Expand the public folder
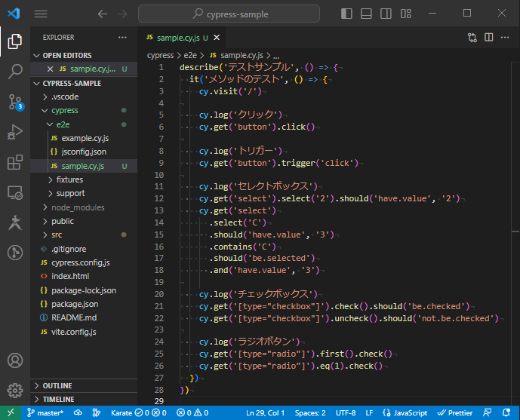Image resolution: width=520 pixels, height=420 pixels. [84, 221]
